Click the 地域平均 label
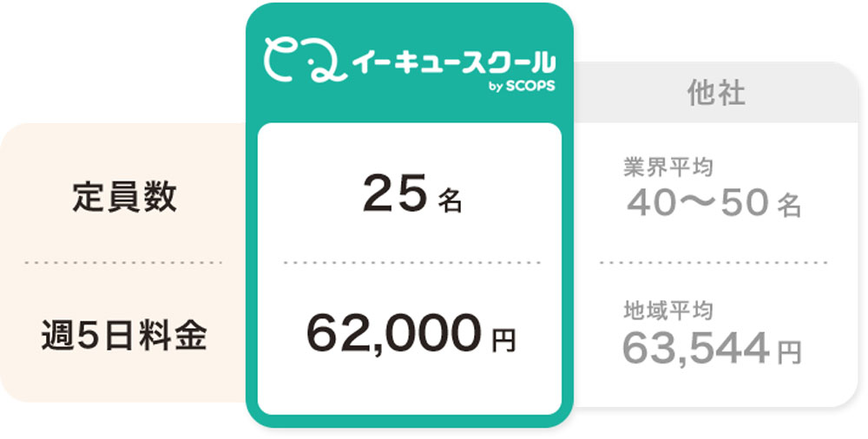The image size is (868, 439). [668, 310]
